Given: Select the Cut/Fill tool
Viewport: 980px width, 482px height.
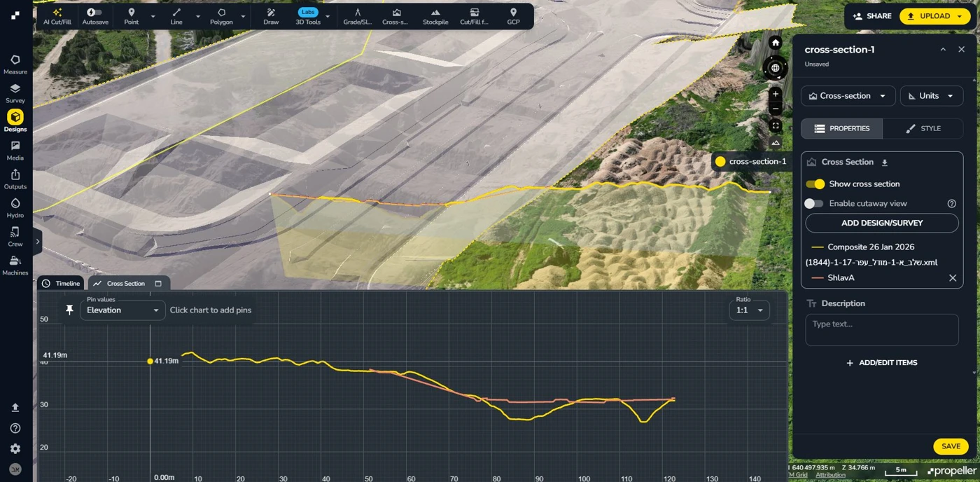Looking at the screenshot, I should (x=474, y=16).
